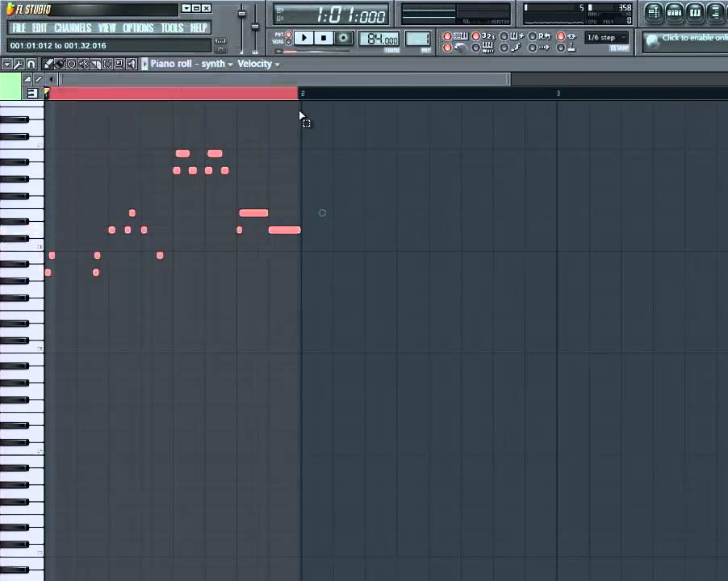Open the CHANNELS menu
This screenshot has height=581, width=728.
pos(73,28)
